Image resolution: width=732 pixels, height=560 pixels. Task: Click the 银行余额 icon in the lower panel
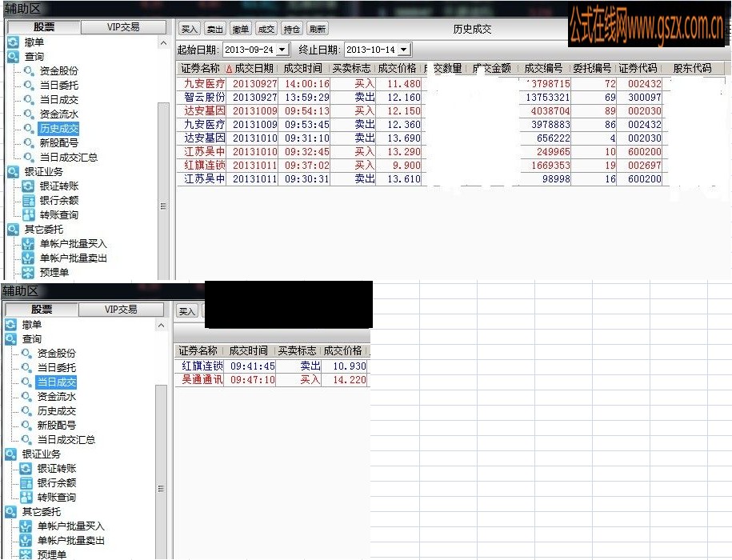[x=26, y=483]
